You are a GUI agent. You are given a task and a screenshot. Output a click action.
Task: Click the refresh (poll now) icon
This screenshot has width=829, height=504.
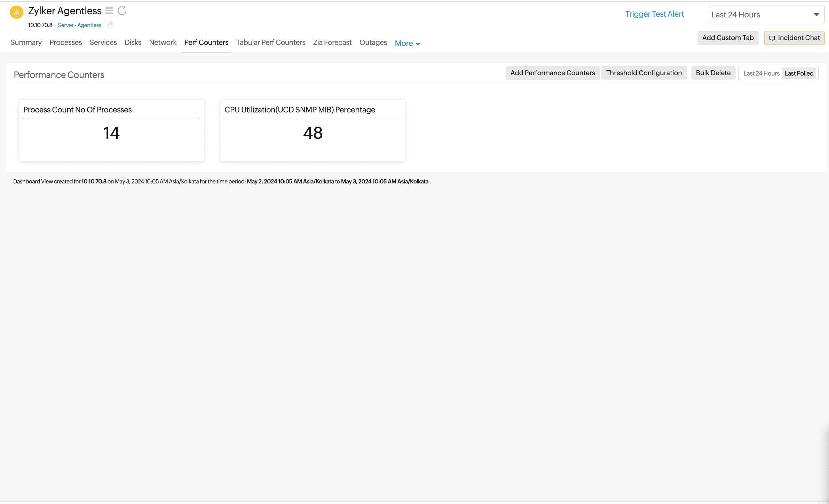[122, 11]
